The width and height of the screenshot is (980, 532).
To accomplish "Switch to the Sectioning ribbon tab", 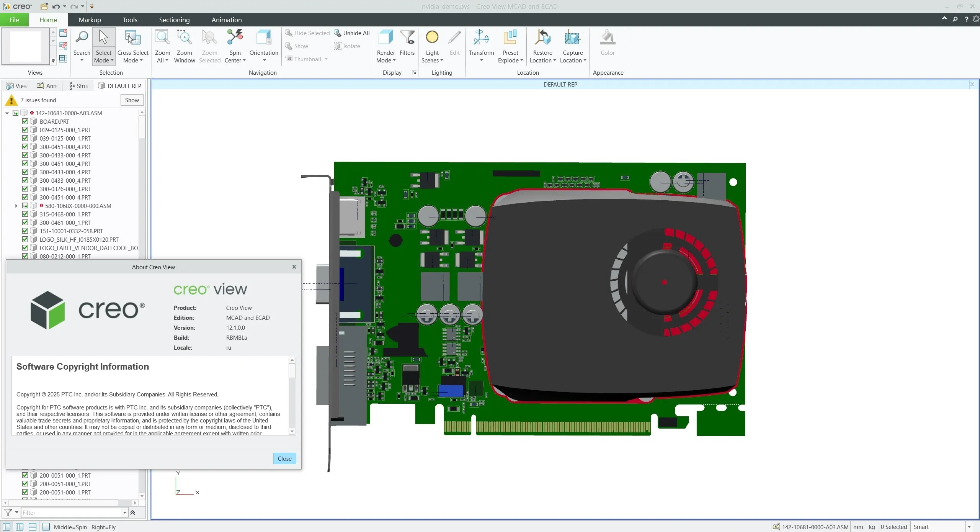I will pos(174,20).
